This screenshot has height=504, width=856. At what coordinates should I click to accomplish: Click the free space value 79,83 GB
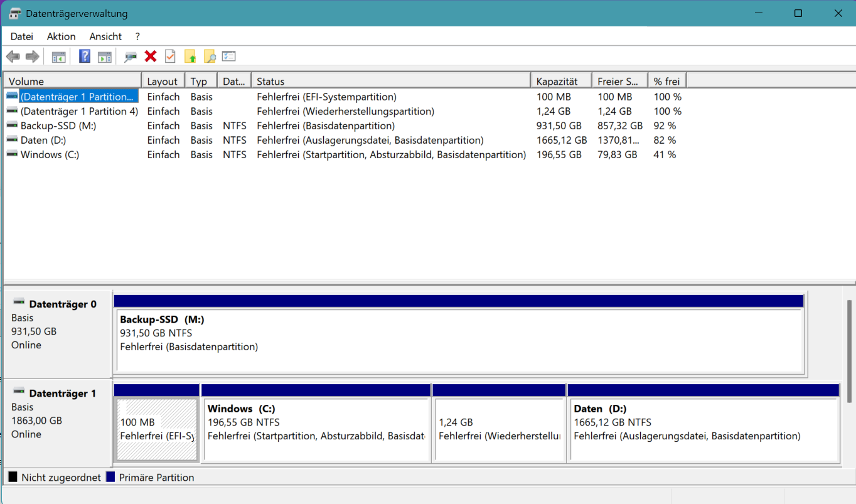pyautogui.click(x=617, y=154)
